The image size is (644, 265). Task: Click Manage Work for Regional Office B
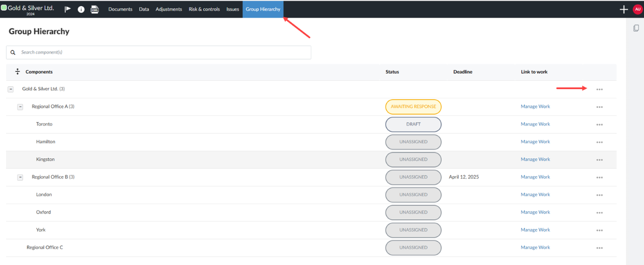pyautogui.click(x=535, y=177)
